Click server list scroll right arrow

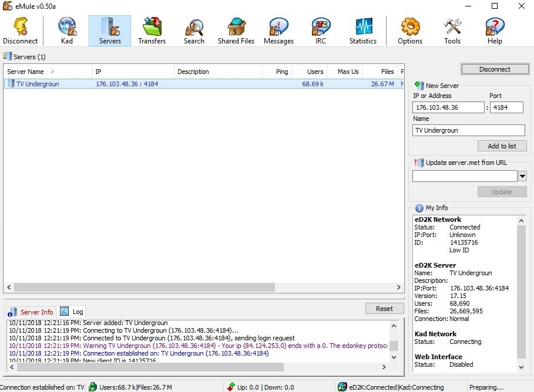(399, 287)
